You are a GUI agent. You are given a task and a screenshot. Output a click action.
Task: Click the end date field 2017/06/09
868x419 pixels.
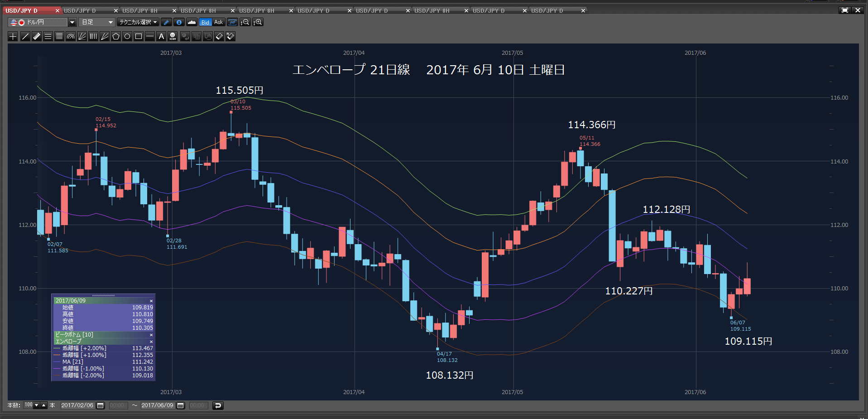[x=158, y=405]
